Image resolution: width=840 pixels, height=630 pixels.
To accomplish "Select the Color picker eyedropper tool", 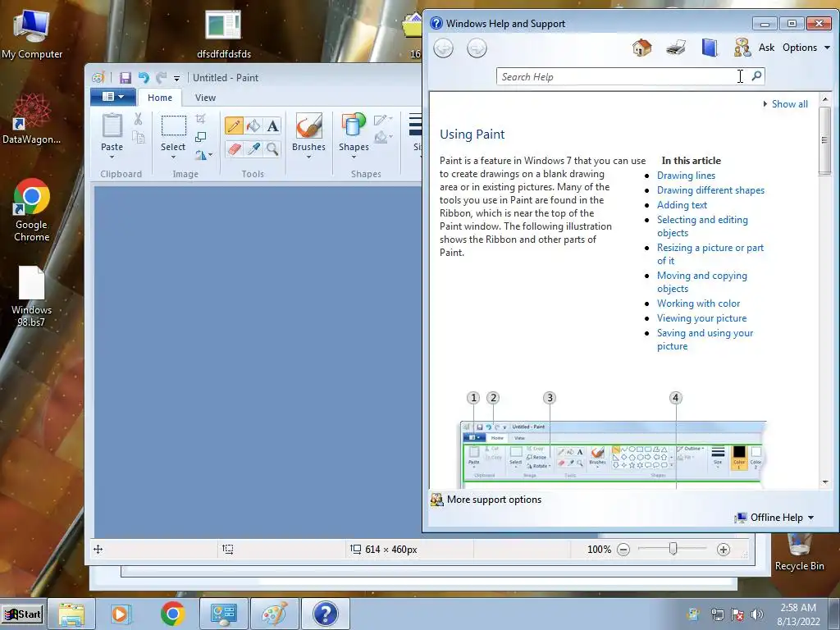I will click(253, 148).
